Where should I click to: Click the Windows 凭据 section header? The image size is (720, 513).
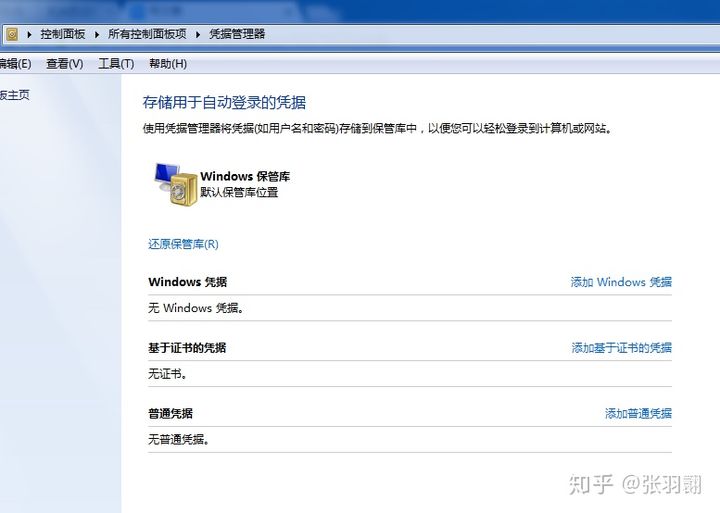(x=187, y=282)
